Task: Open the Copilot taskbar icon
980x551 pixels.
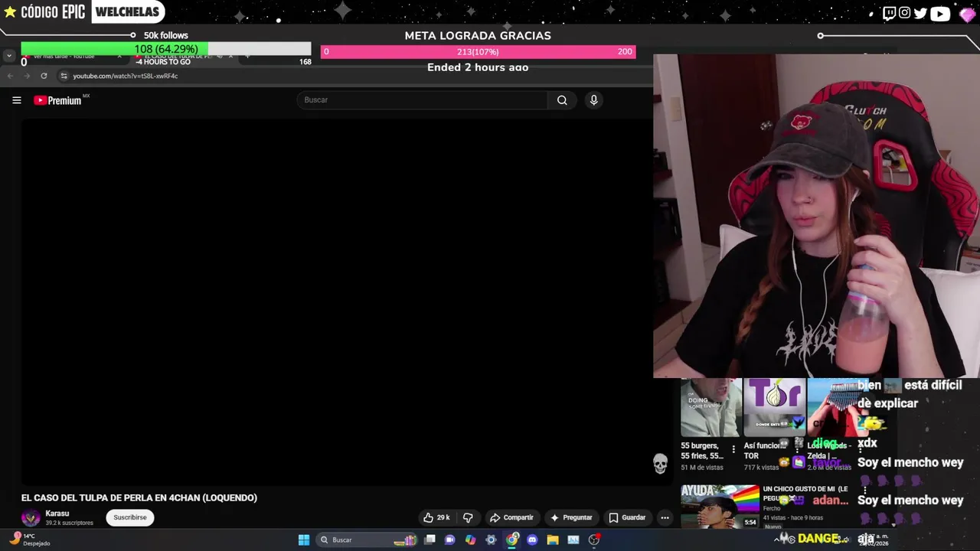Action: coord(471,540)
